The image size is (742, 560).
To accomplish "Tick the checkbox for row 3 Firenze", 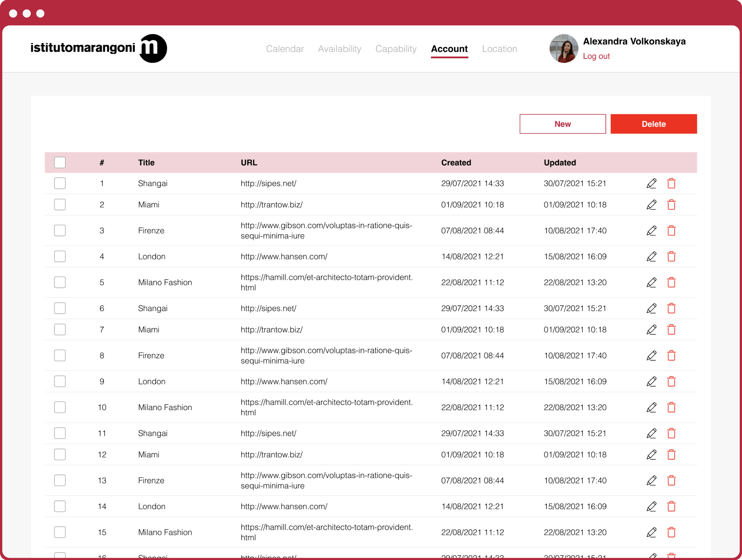I will click(60, 230).
